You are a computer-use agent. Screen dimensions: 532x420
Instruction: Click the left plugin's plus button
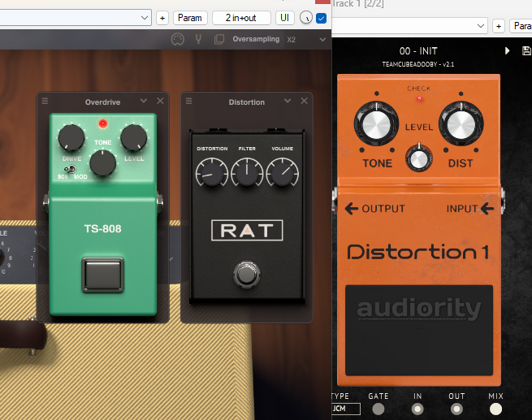point(162,18)
